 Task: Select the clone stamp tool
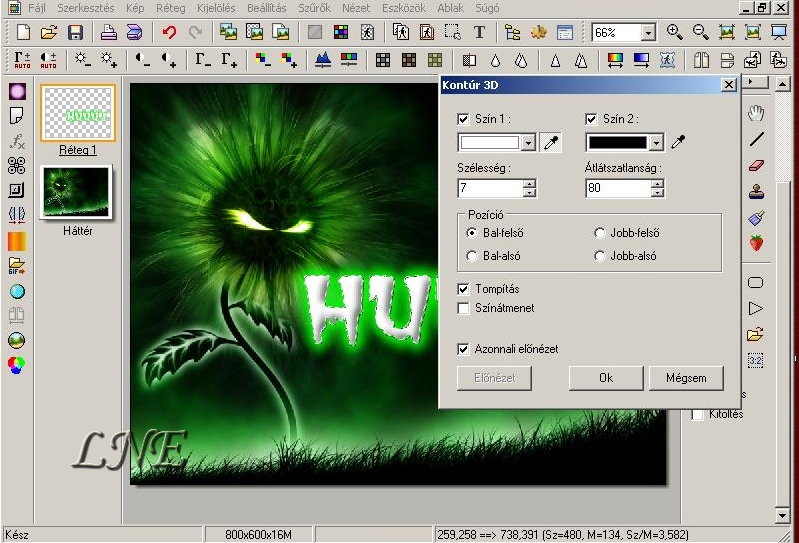tap(757, 192)
